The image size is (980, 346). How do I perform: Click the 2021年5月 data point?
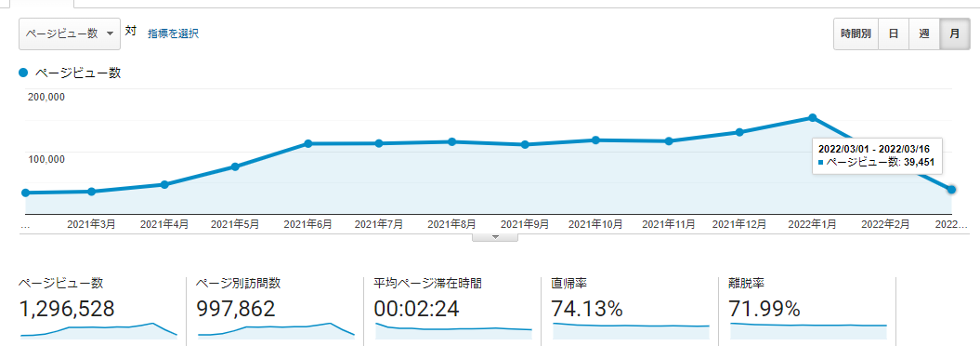click(235, 166)
